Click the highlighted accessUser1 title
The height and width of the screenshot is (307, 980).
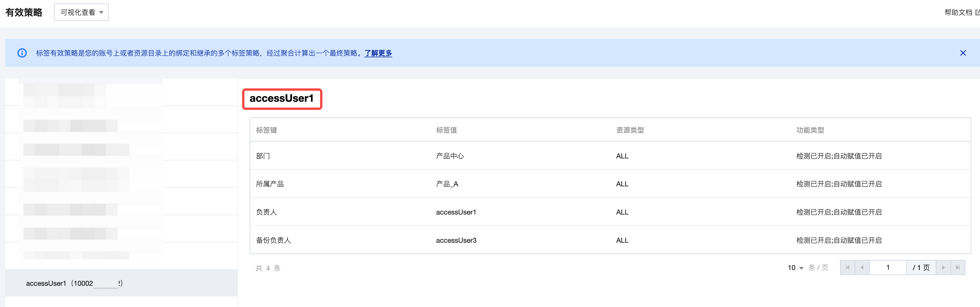pyautogui.click(x=282, y=98)
